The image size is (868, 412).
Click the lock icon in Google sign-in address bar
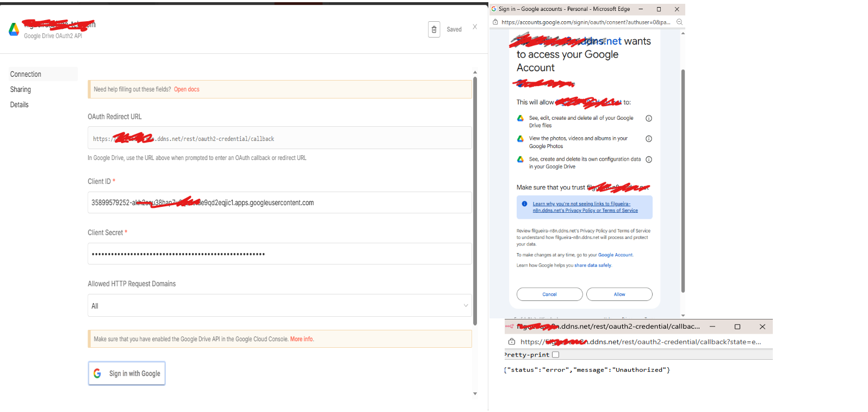point(495,22)
